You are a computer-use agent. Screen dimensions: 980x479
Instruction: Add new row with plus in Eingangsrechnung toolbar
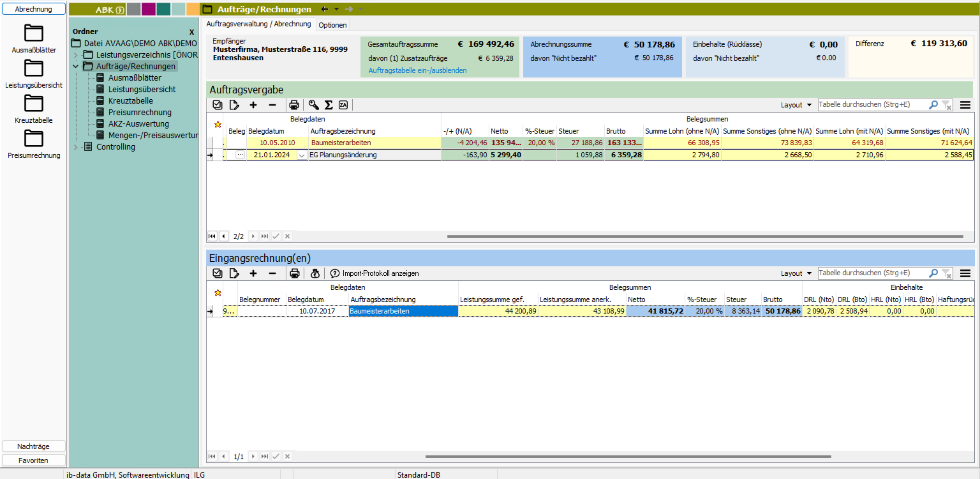point(253,273)
